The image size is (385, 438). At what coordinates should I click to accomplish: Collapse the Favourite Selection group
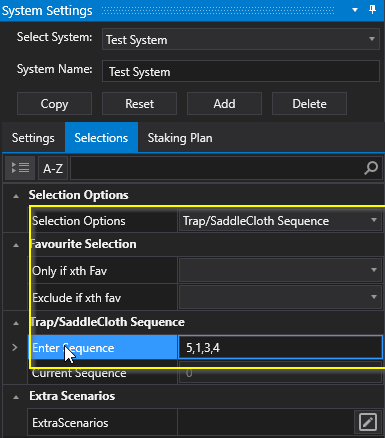click(x=16, y=245)
